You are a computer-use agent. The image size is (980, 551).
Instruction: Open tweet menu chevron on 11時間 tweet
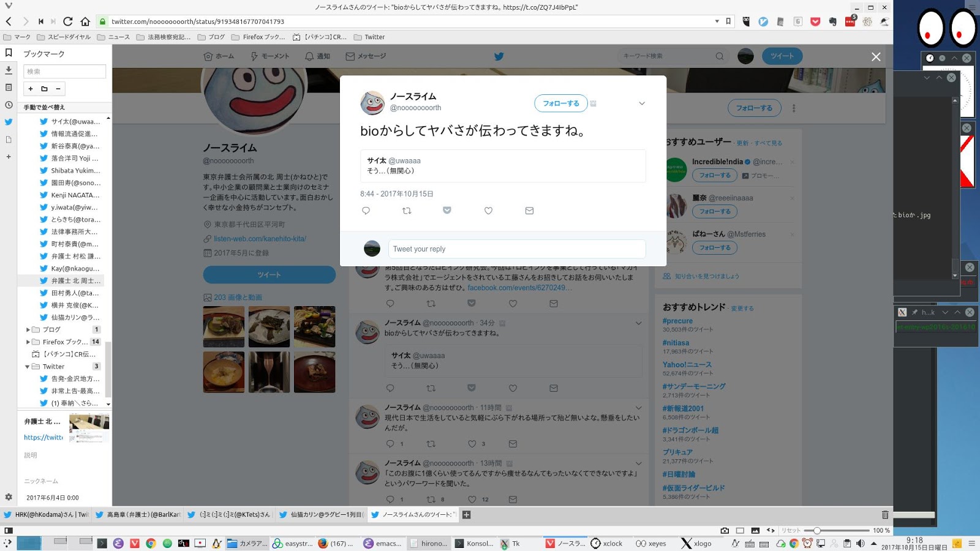coord(638,408)
